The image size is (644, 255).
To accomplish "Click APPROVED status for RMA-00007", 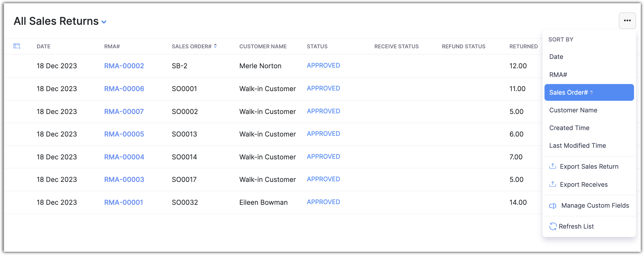I will [323, 111].
